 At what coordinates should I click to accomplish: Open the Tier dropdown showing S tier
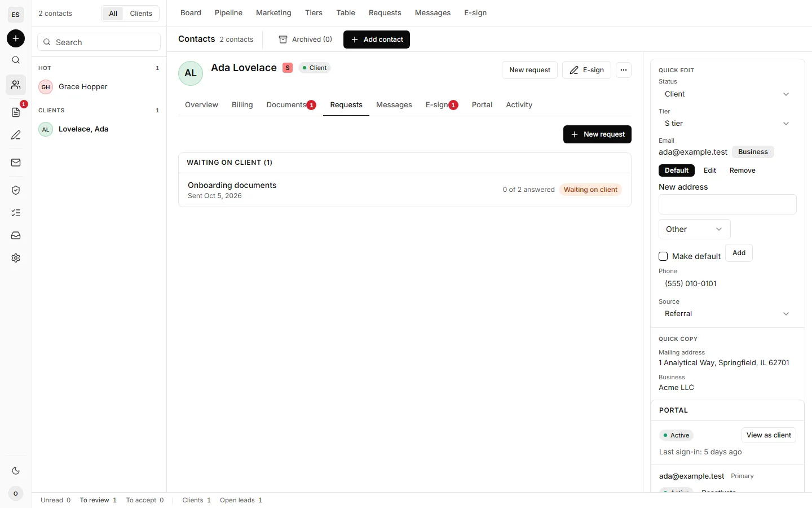click(727, 124)
